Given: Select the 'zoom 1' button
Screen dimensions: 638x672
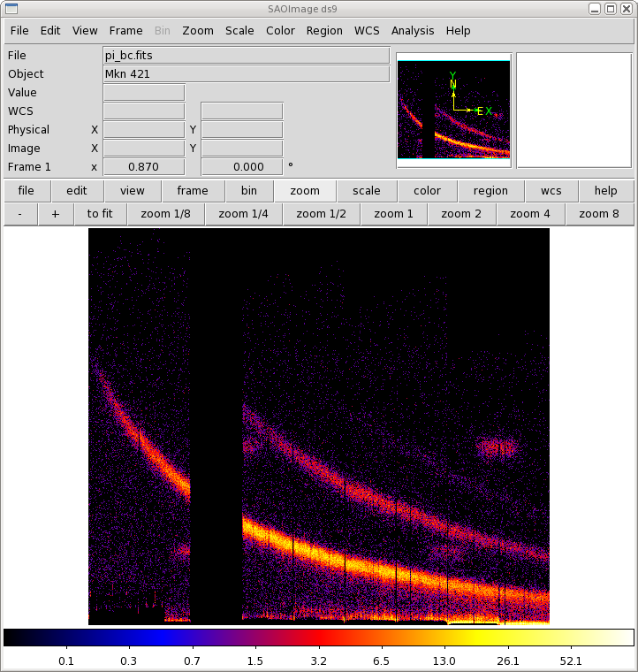Looking at the screenshot, I should [x=393, y=214].
